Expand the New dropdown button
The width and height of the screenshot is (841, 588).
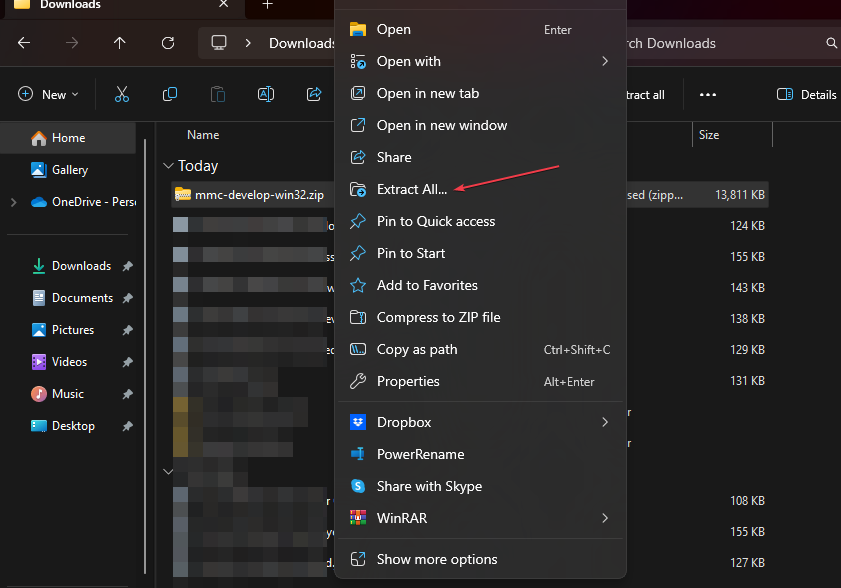point(46,94)
